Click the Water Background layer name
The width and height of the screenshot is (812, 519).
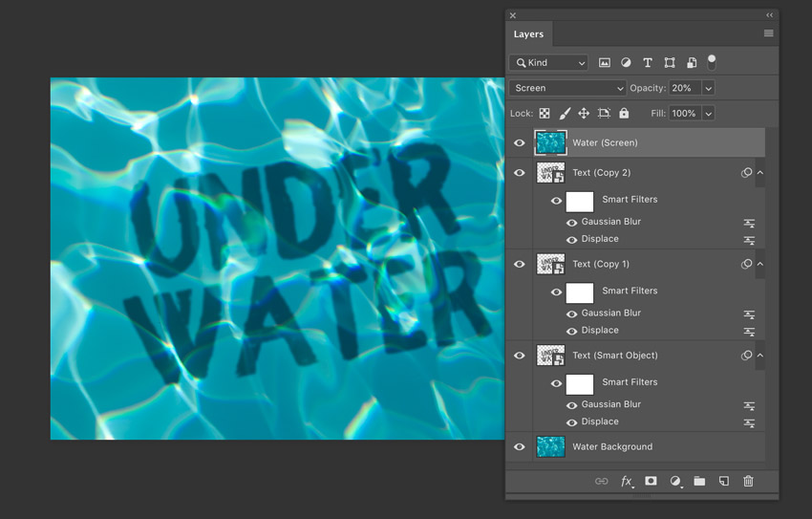(612, 446)
